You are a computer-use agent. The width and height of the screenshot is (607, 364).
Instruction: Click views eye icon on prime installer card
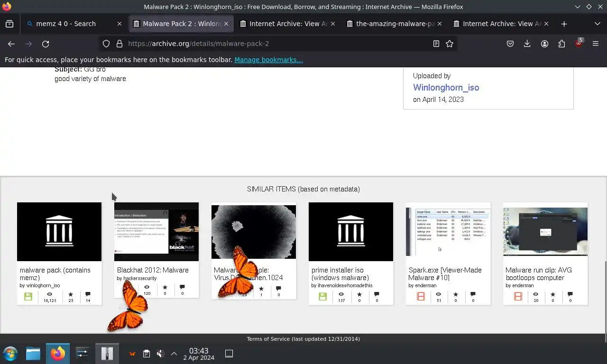coord(341,294)
